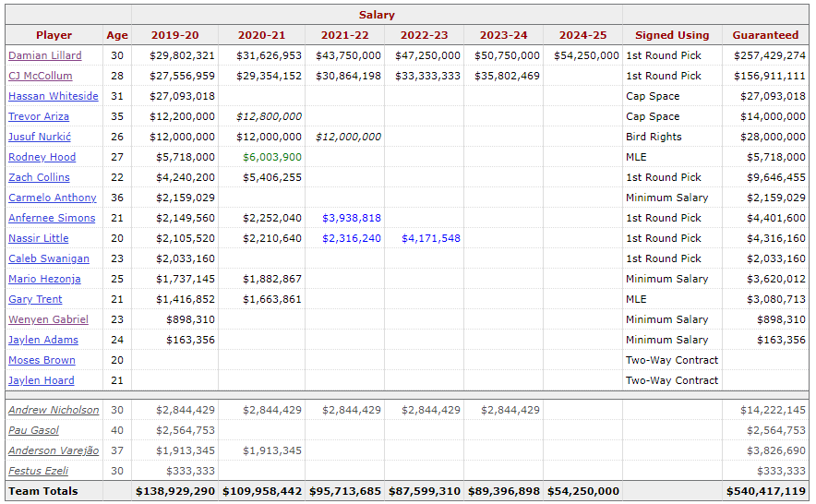
Task: Click the Signed Using column header
Action: tap(672, 35)
